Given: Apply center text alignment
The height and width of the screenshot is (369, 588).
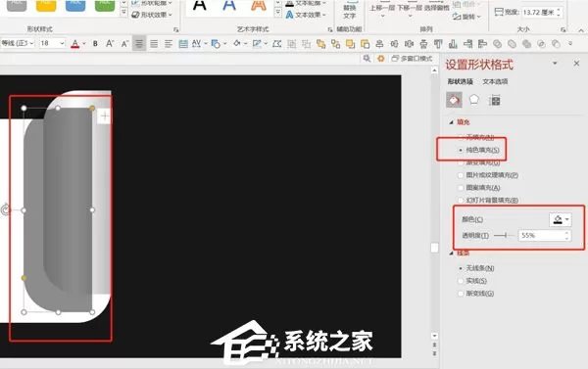Looking at the screenshot, I should tap(139, 44).
